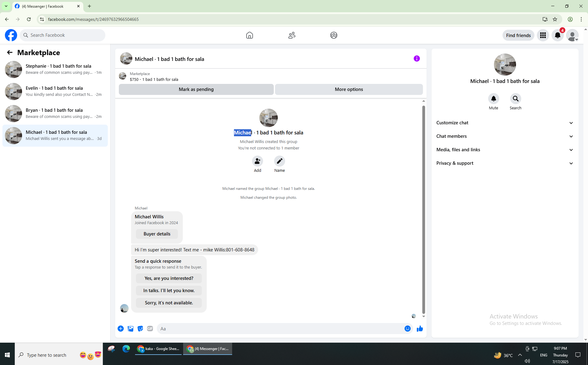
Task: Choose a sticker icon in composer
Action: click(x=140, y=329)
